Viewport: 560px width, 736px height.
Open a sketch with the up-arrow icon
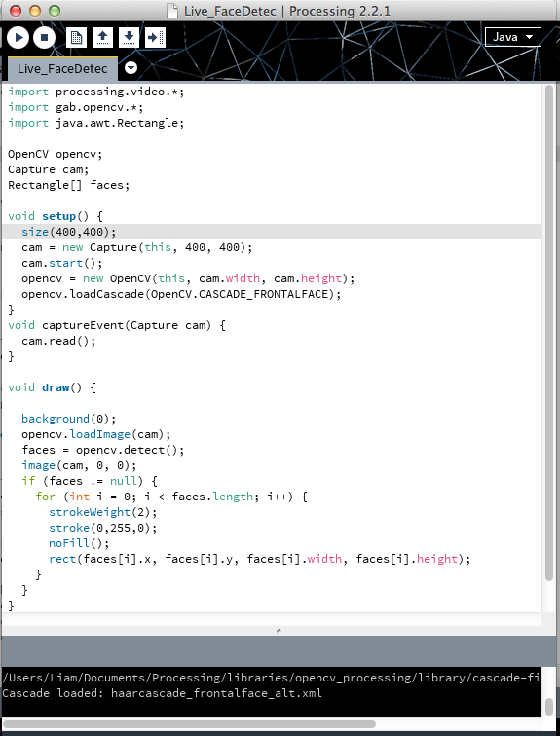click(x=102, y=38)
